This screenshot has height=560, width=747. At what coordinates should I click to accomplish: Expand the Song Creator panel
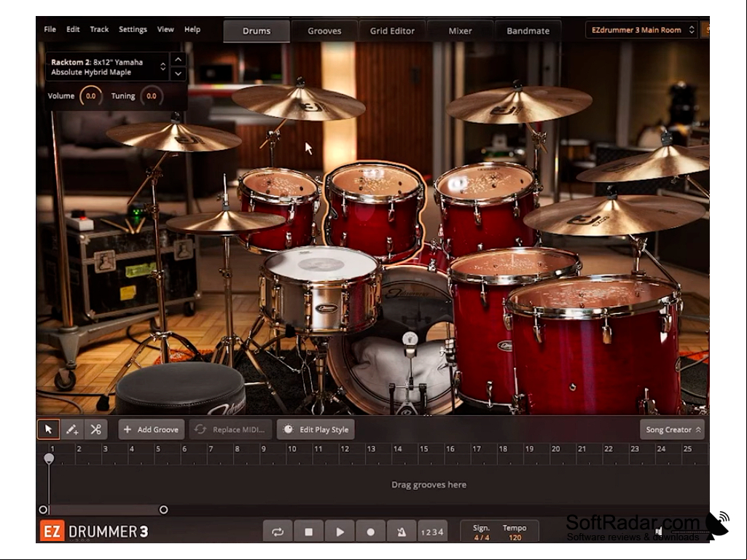[x=672, y=430]
